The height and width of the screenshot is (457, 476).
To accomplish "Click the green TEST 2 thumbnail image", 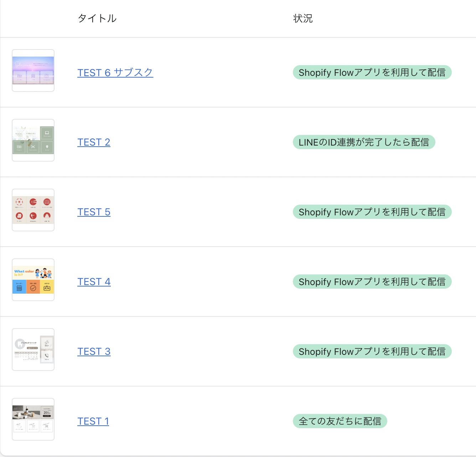I will point(33,140).
